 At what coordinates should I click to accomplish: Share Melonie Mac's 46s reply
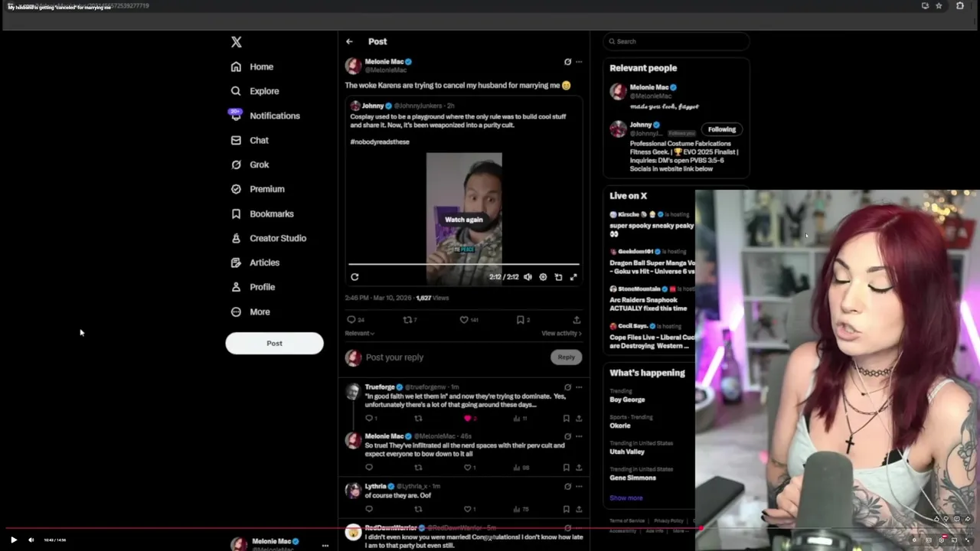pos(579,468)
